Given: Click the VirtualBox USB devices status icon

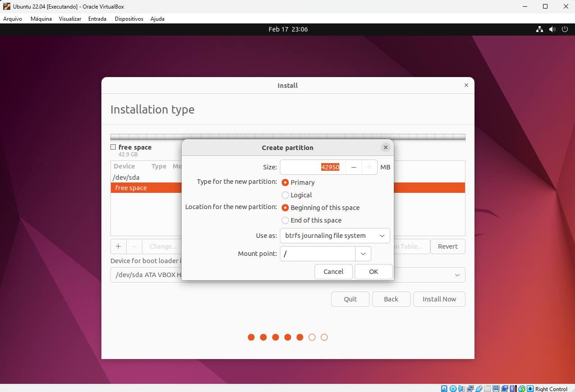Looking at the screenshot, I should point(479,388).
